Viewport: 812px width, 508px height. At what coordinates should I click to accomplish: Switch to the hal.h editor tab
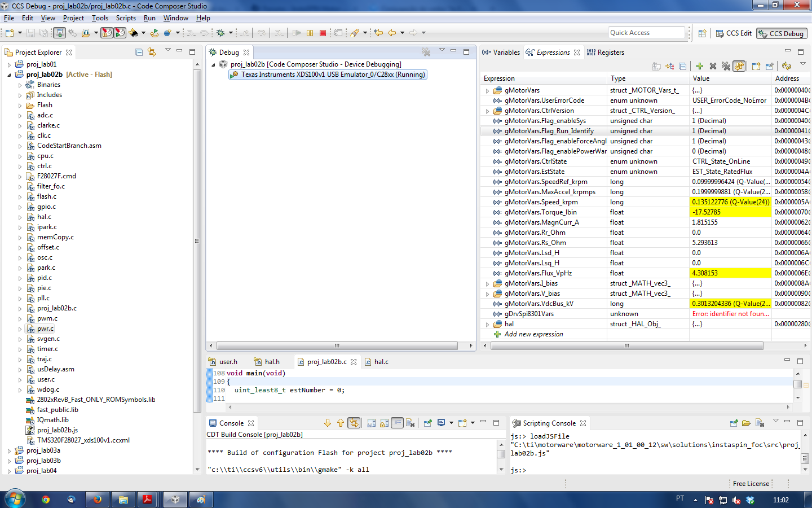click(267, 362)
